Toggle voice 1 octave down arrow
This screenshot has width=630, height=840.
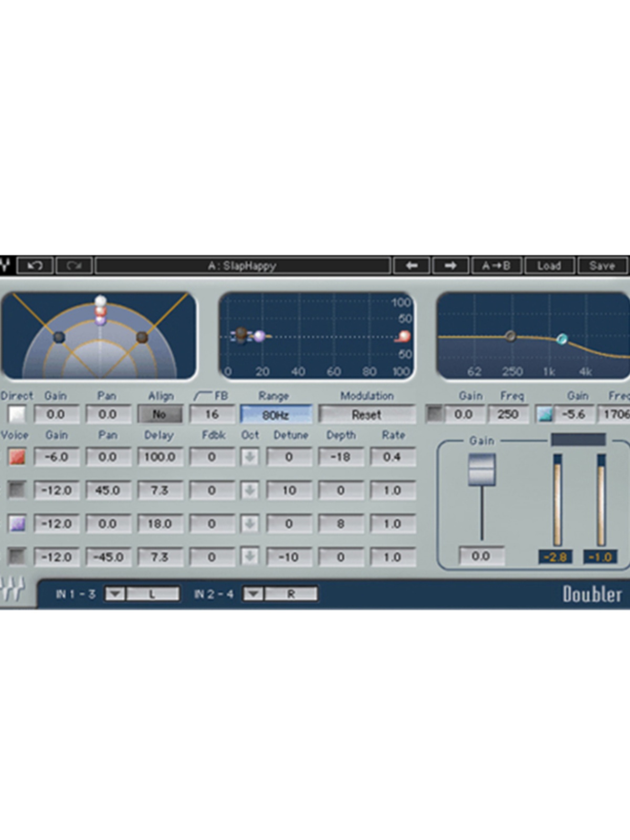(250, 457)
